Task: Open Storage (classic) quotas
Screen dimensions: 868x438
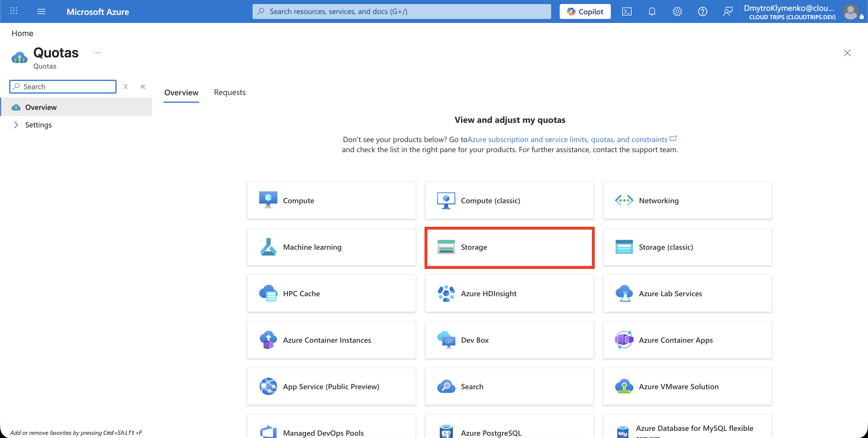Action: tap(687, 247)
